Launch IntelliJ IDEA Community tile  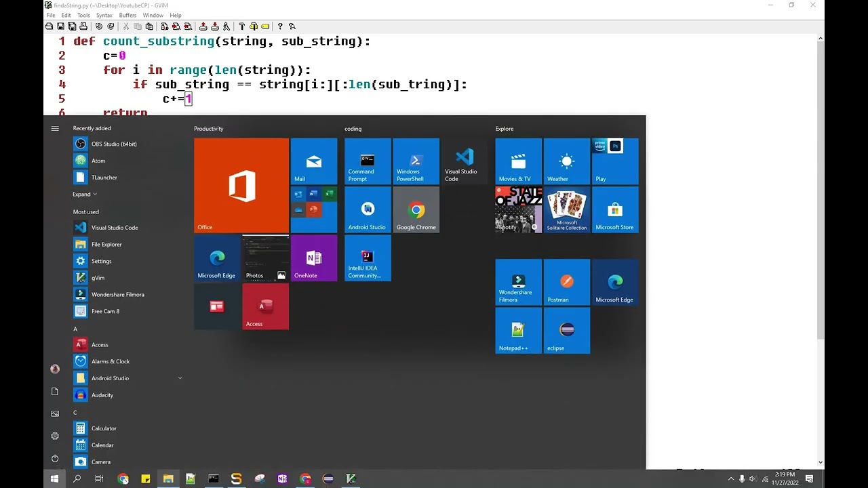[368, 258]
